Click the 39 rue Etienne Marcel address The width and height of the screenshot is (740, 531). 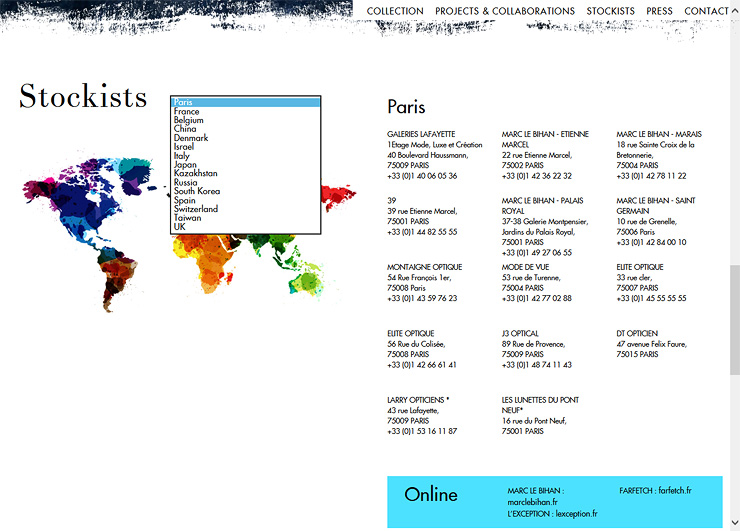(422, 211)
